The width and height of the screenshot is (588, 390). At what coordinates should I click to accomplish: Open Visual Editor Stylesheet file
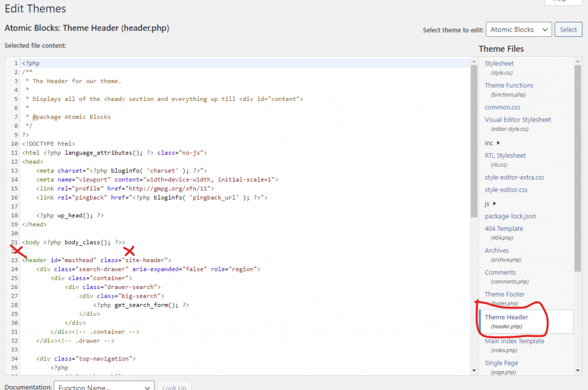click(x=517, y=120)
